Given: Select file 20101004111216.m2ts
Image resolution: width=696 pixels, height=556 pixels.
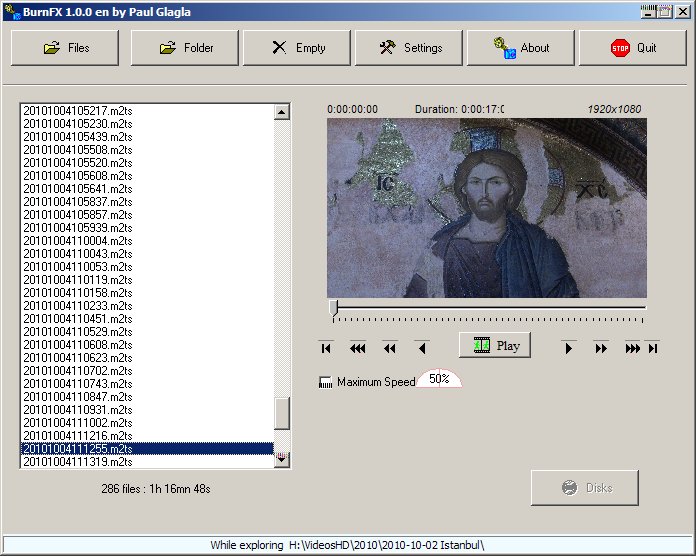Looking at the screenshot, I should 147,435.
